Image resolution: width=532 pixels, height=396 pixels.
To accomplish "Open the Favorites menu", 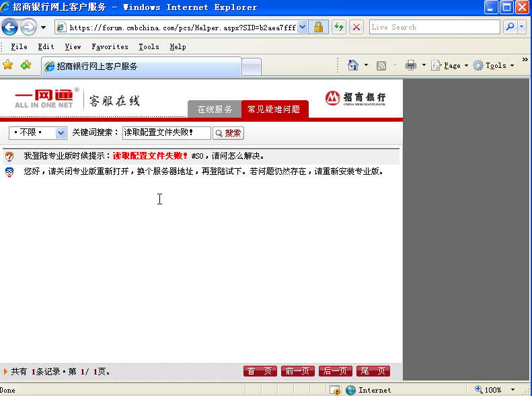I will [x=110, y=47].
